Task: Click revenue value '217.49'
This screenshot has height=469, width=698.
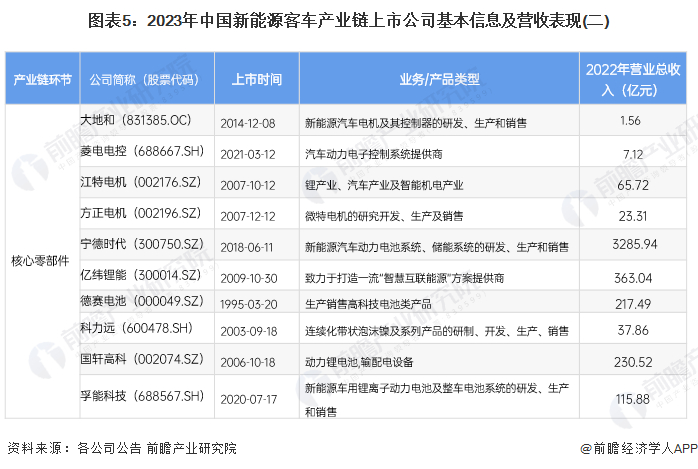Action: pos(633,304)
